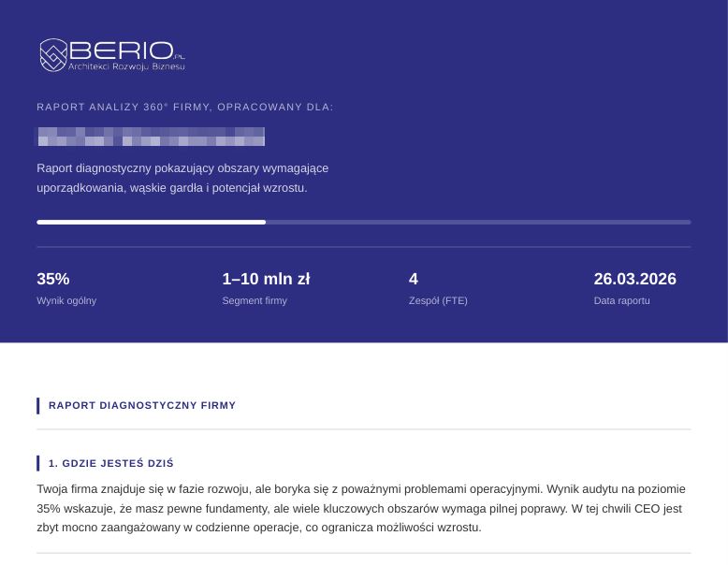Click the 'Segment firmy' label
728x565 pixels.
click(255, 301)
